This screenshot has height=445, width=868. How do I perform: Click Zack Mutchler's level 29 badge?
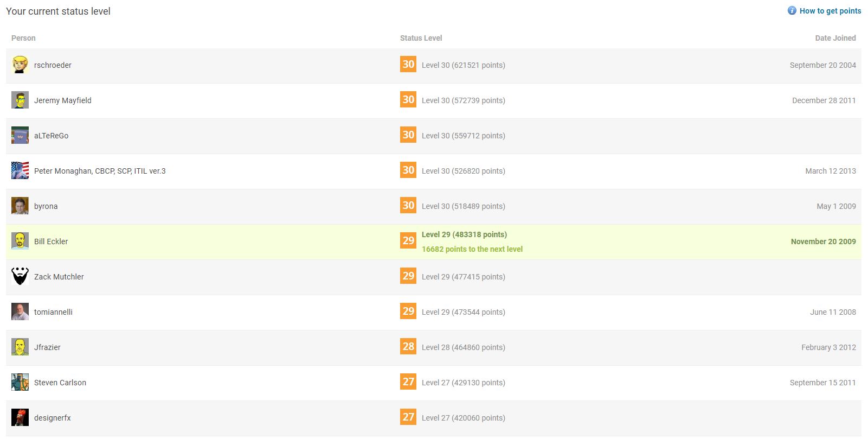point(408,276)
